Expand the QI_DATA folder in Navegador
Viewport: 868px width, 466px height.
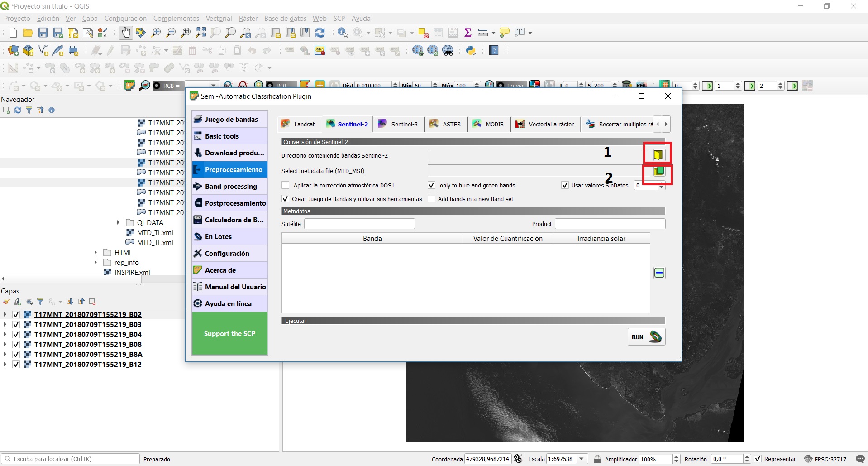pyautogui.click(x=119, y=222)
